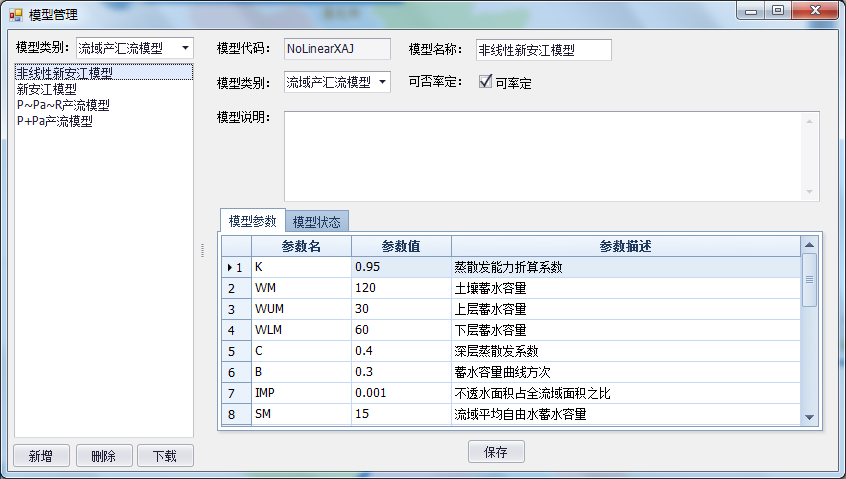The height and width of the screenshot is (479, 846).
Task: Click the 参数名 column header
Action: (300, 246)
